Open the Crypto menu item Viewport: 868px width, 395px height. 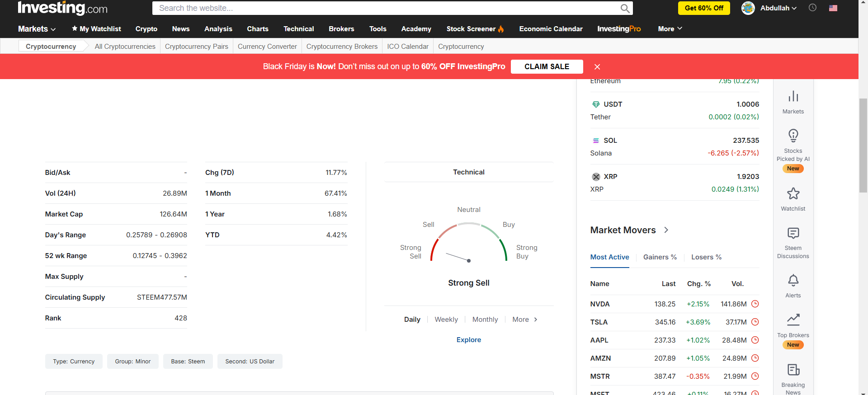pos(146,29)
